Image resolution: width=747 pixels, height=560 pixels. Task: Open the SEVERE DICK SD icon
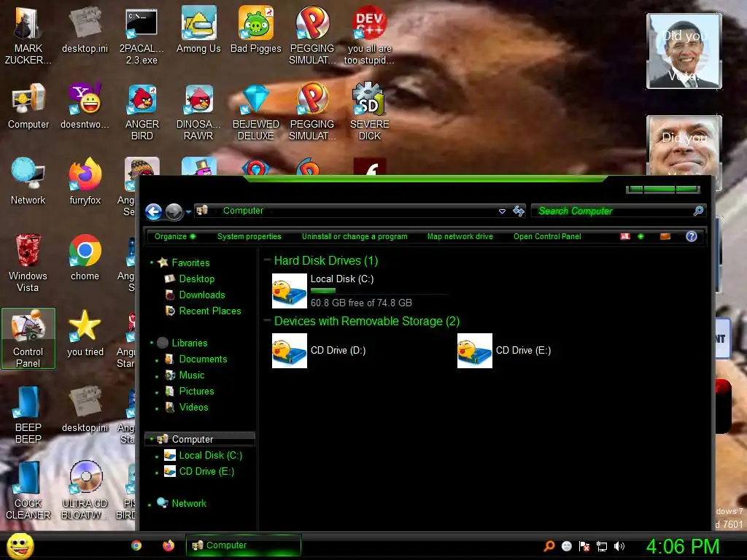(370, 112)
